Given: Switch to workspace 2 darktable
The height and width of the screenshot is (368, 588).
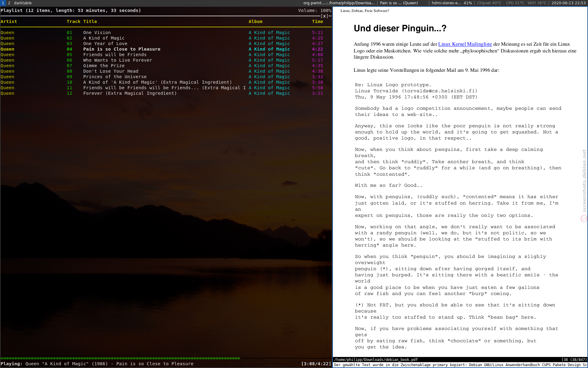Looking at the screenshot, I should [x=20, y=3].
